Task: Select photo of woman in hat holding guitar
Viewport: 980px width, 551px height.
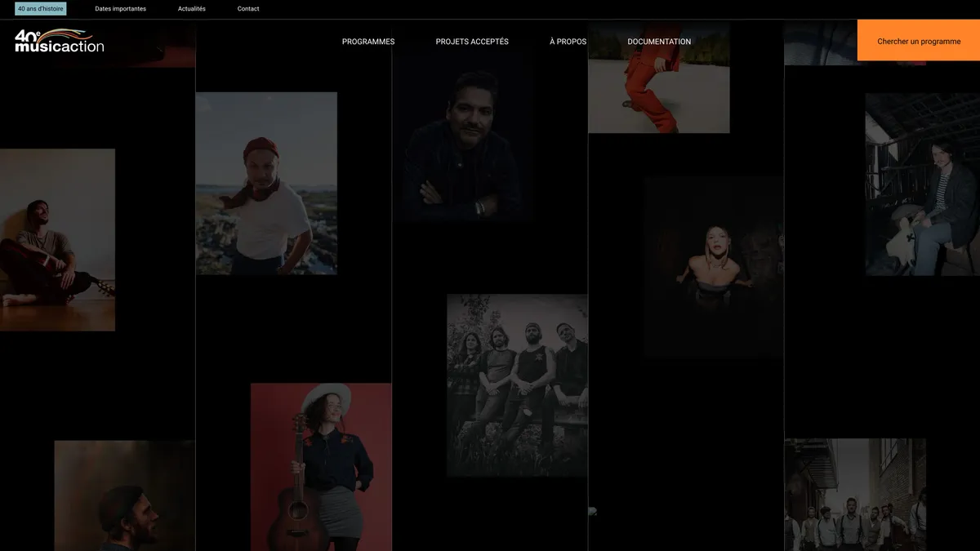Action: pyautogui.click(x=321, y=467)
